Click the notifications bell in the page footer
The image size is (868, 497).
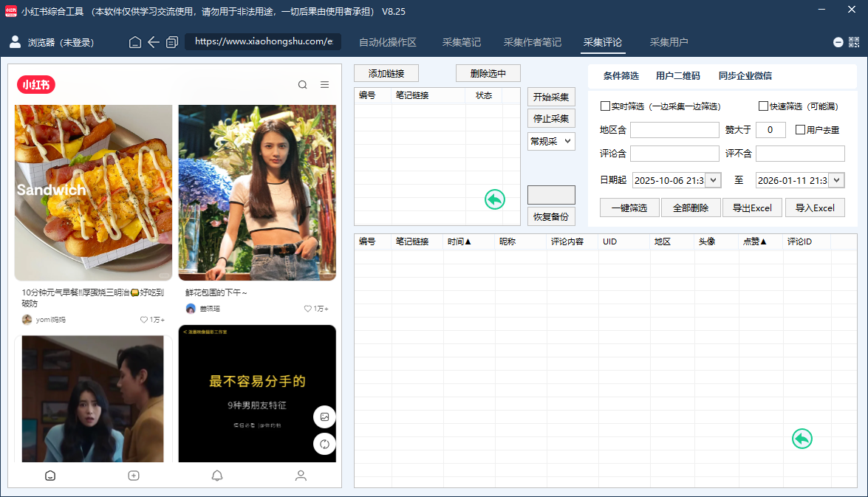[x=217, y=476]
